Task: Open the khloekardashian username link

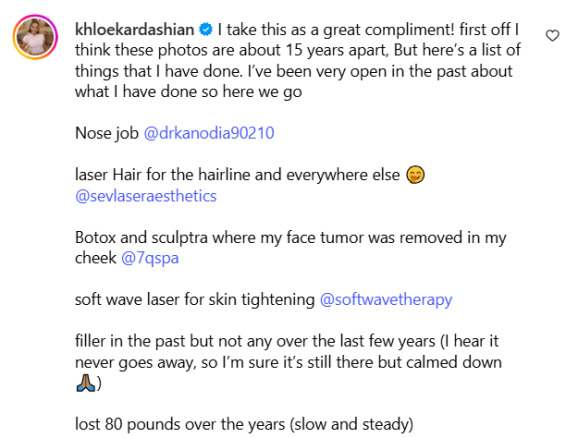Action: coord(135,30)
